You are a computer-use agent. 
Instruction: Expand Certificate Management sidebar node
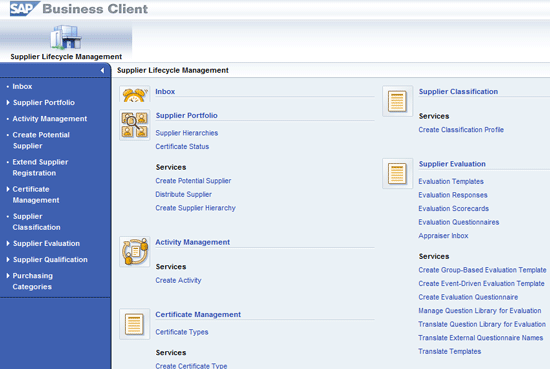click(8, 189)
